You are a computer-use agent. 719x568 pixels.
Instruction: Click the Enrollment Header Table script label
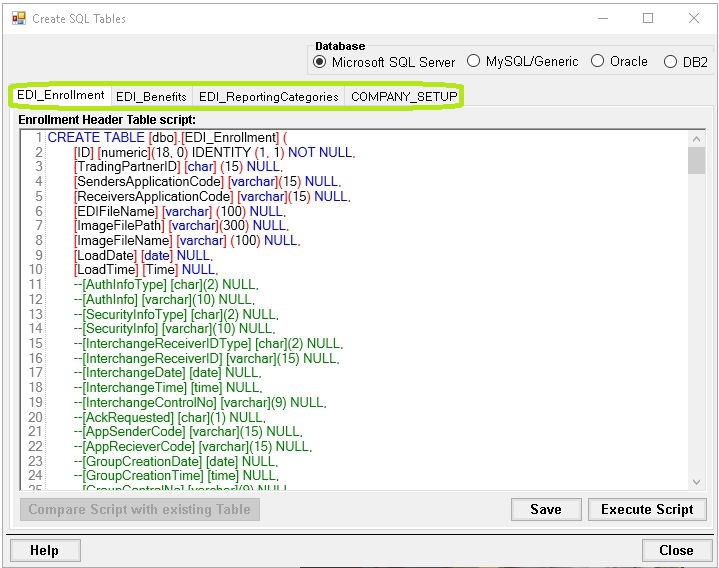(x=107, y=120)
